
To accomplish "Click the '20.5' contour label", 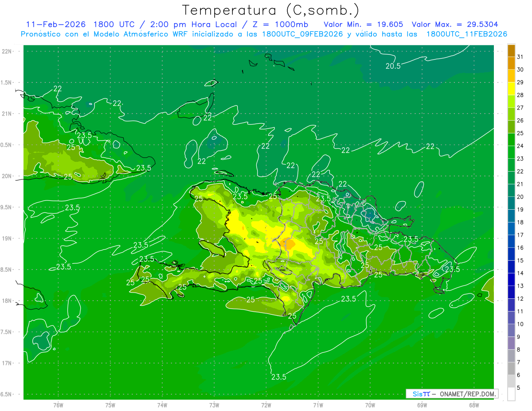I will [393, 66].
